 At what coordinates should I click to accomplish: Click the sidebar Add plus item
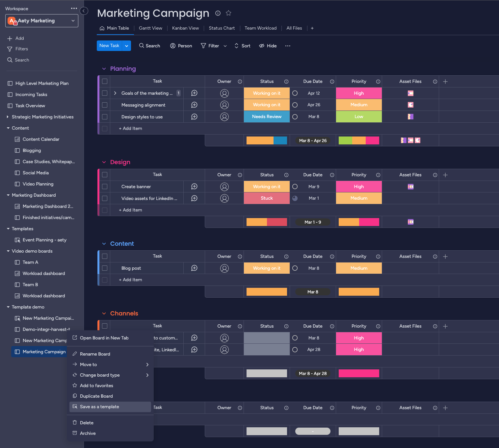click(x=16, y=38)
